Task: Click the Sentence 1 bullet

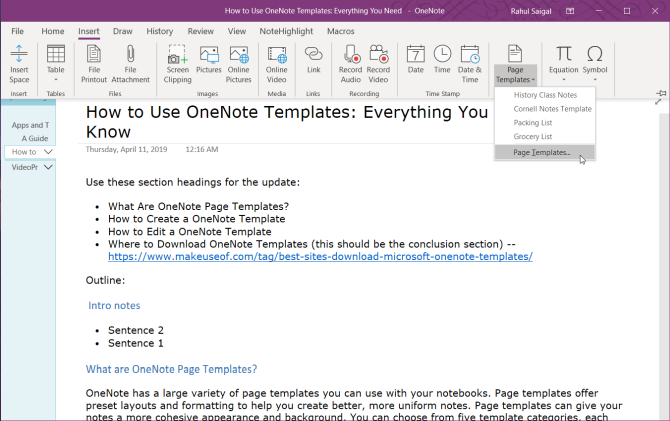Action: pyautogui.click(x=135, y=343)
